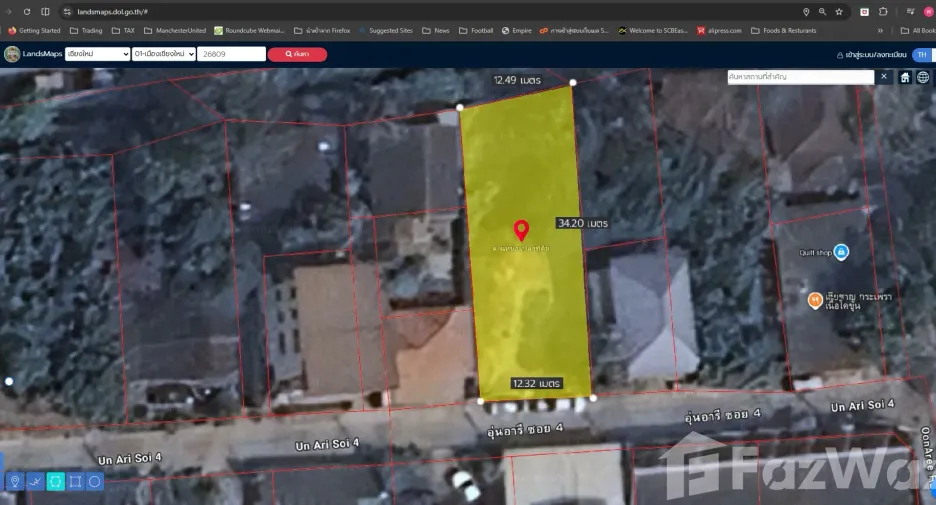Open Foods & Resturants bookmark folder
Image resolution: width=936 pixels, height=505 pixels.
783,30
